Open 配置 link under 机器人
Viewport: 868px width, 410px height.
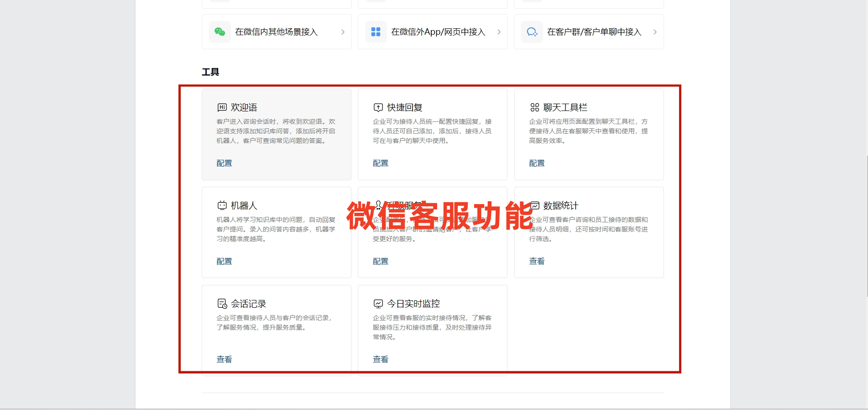pyautogui.click(x=224, y=261)
